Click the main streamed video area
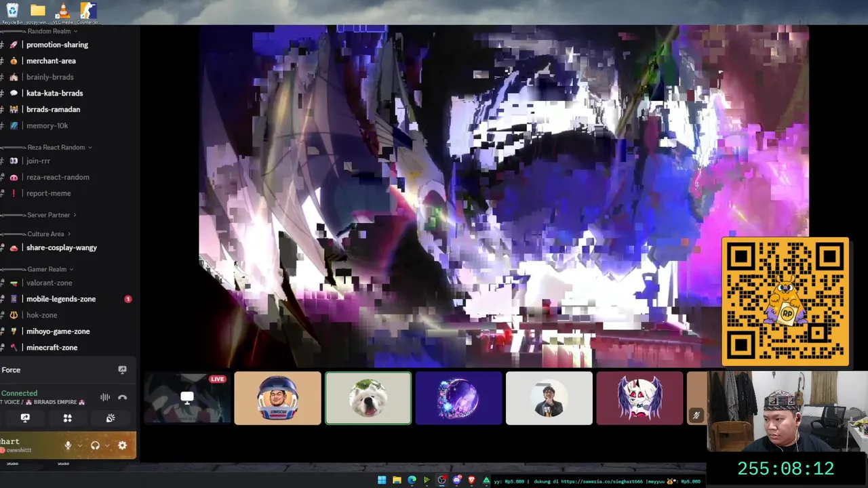The image size is (868, 488). (x=504, y=197)
